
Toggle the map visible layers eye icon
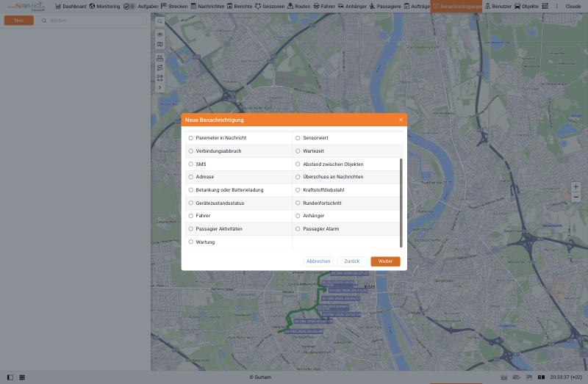pos(159,35)
